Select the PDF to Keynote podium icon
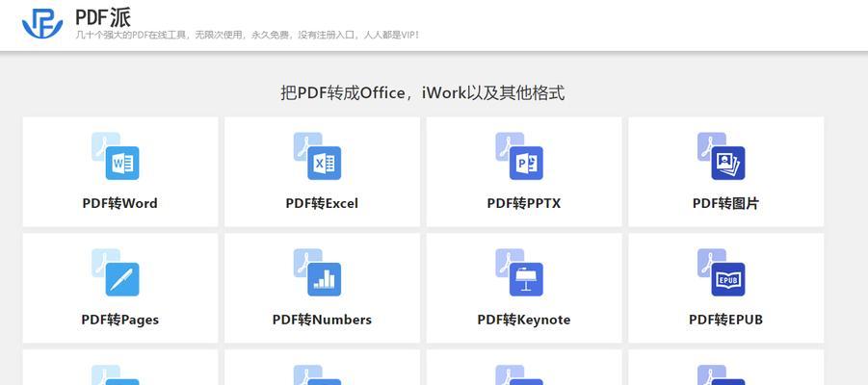The width and height of the screenshot is (868, 385). pyautogui.click(x=519, y=272)
